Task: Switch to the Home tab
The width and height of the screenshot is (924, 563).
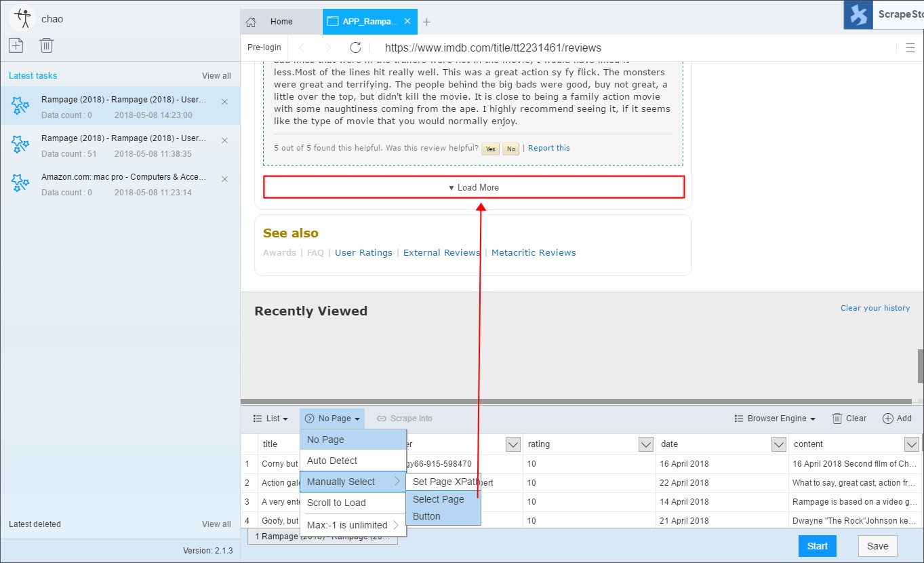Action: click(x=281, y=22)
